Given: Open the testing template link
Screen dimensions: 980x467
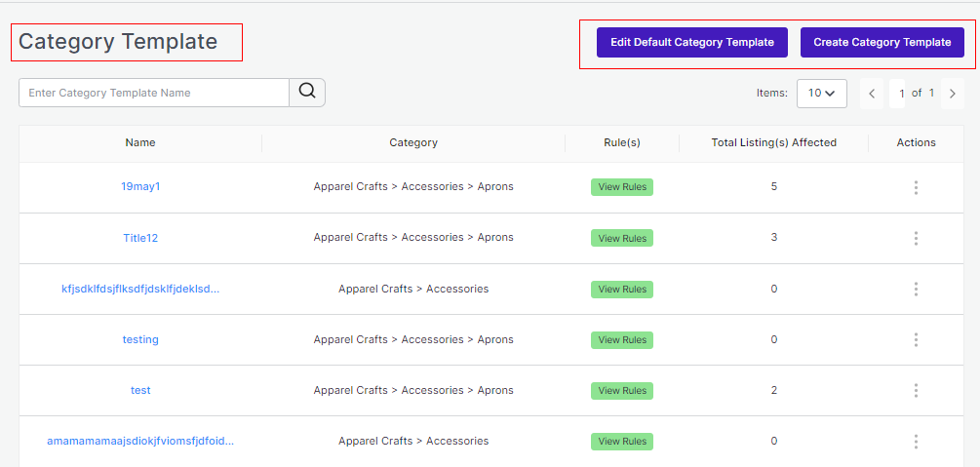Looking at the screenshot, I should tap(140, 339).
